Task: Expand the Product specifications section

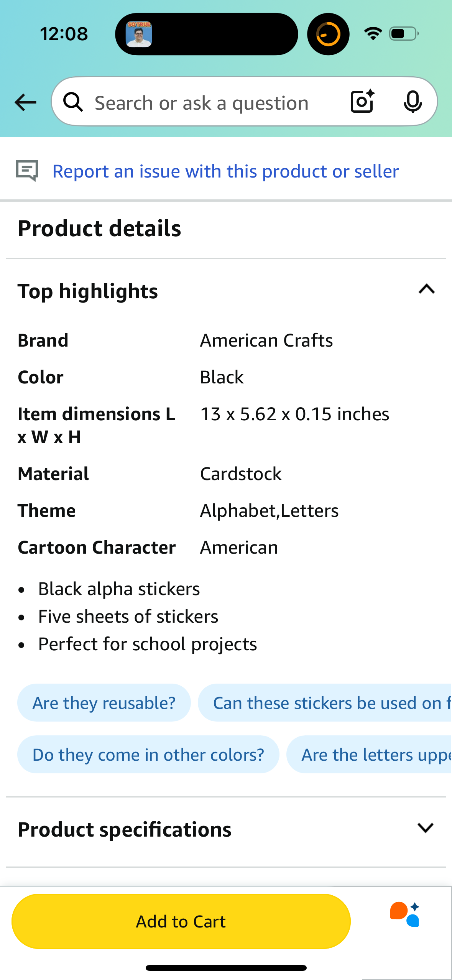Action: pos(426,828)
